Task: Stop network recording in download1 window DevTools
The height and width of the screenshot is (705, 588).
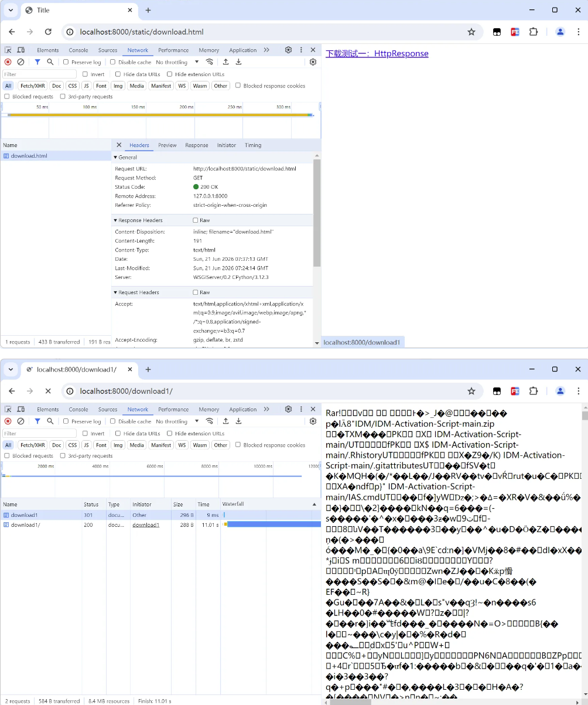Action: (x=8, y=421)
